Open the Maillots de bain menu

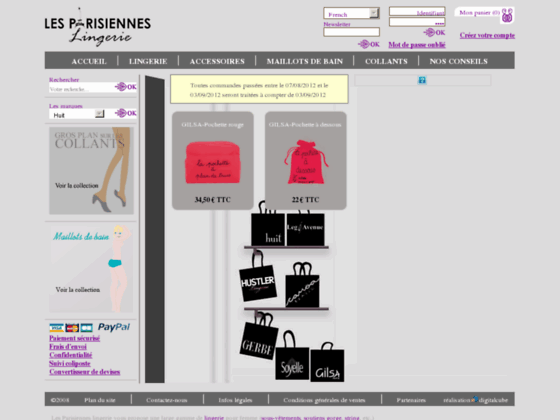[x=305, y=61]
